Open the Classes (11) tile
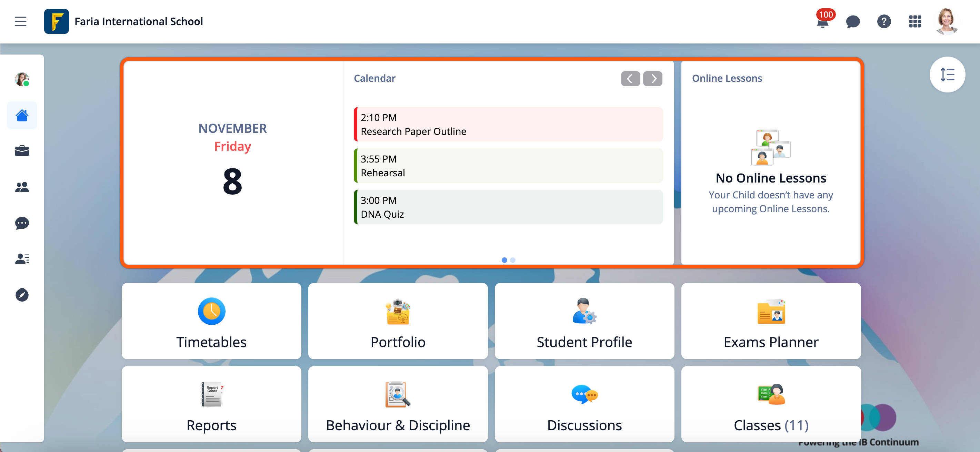Image resolution: width=980 pixels, height=452 pixels. click(x=771, y=404)
